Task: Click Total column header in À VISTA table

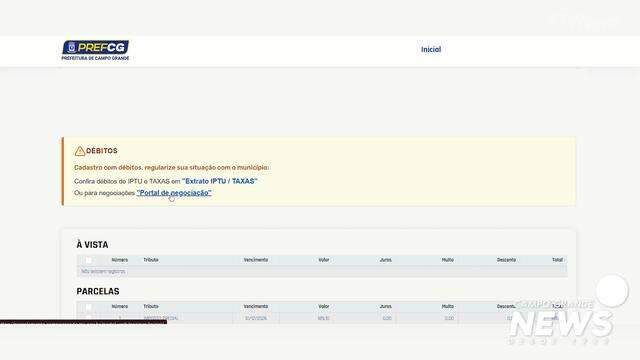Action: (x=557, y=260)
